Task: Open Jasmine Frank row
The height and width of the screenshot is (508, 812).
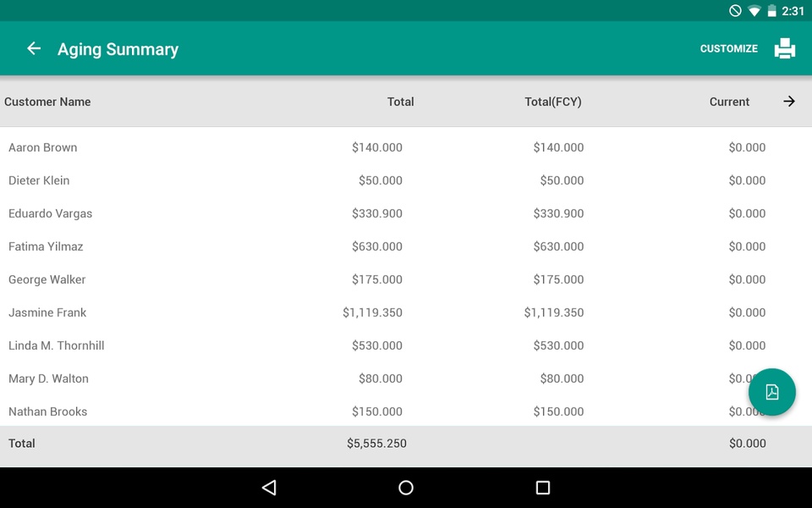Action: point(406,312)
